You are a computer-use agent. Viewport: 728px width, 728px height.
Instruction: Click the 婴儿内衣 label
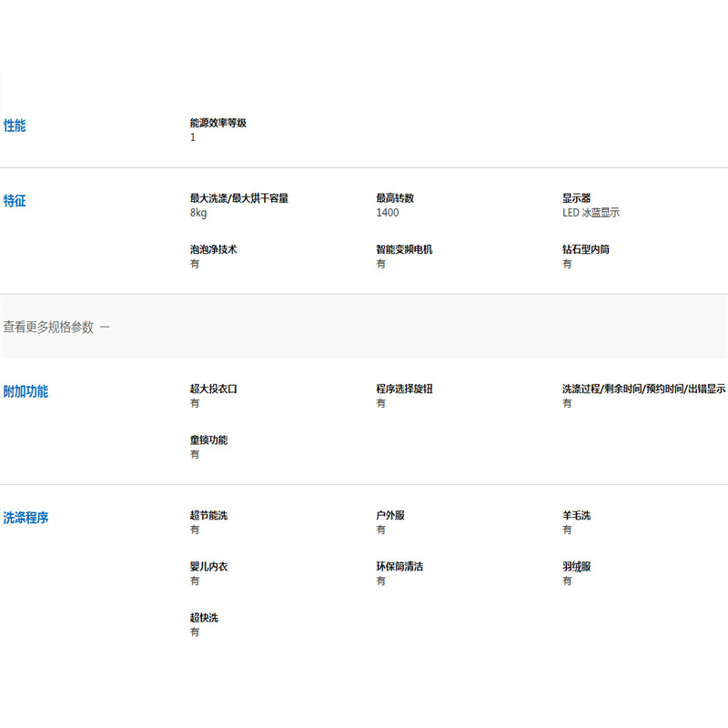pos(209,566)
